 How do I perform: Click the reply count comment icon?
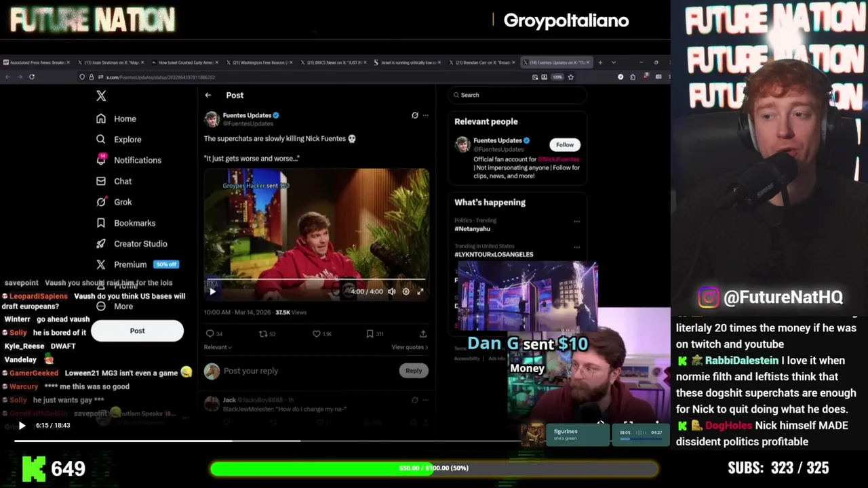(210, 333)
